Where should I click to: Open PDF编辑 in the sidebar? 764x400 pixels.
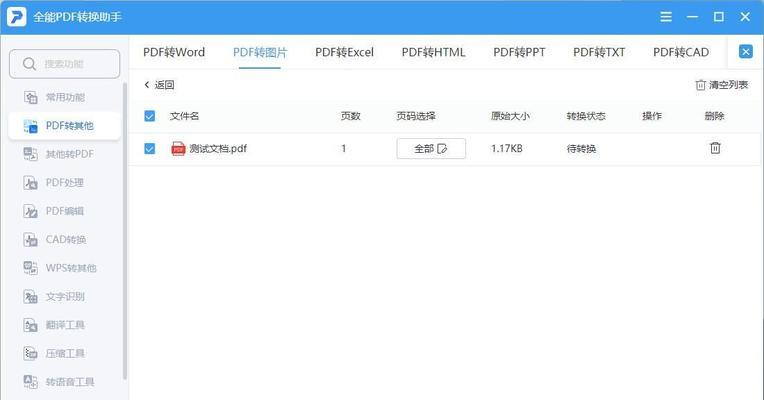64,211
